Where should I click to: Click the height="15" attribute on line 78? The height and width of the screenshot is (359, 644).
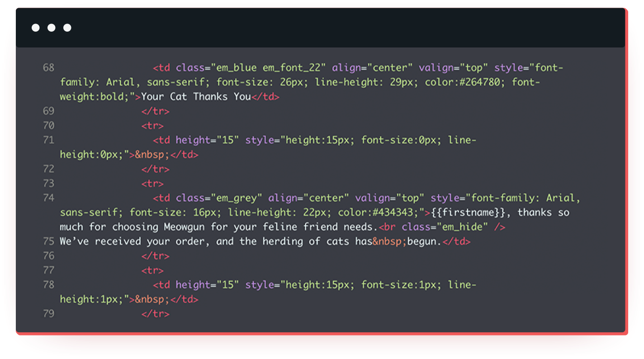pos(208,285)
